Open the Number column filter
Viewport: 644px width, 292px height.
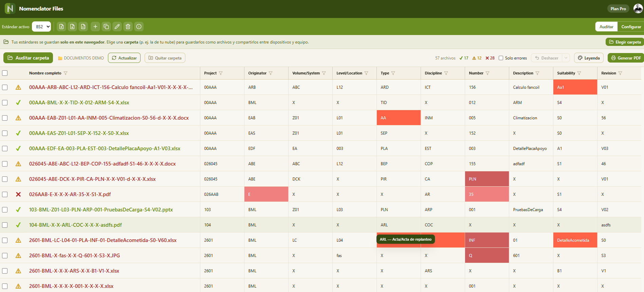click(x=487, y=73)
